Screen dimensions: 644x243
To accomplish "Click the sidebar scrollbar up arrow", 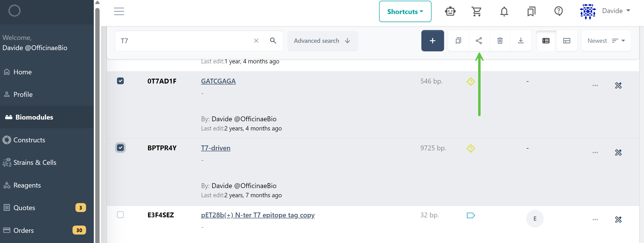I will 97,2.
